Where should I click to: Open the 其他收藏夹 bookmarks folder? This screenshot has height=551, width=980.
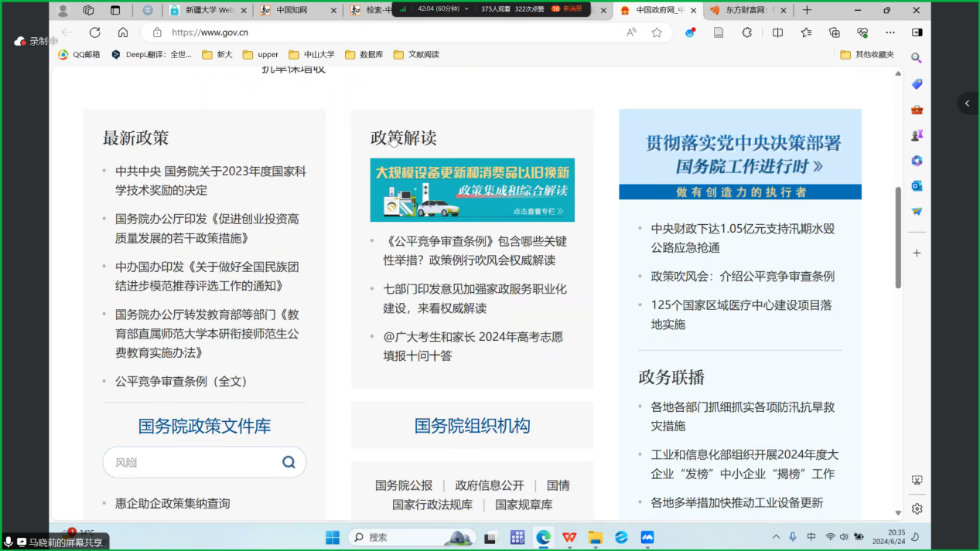pos(867,55)
